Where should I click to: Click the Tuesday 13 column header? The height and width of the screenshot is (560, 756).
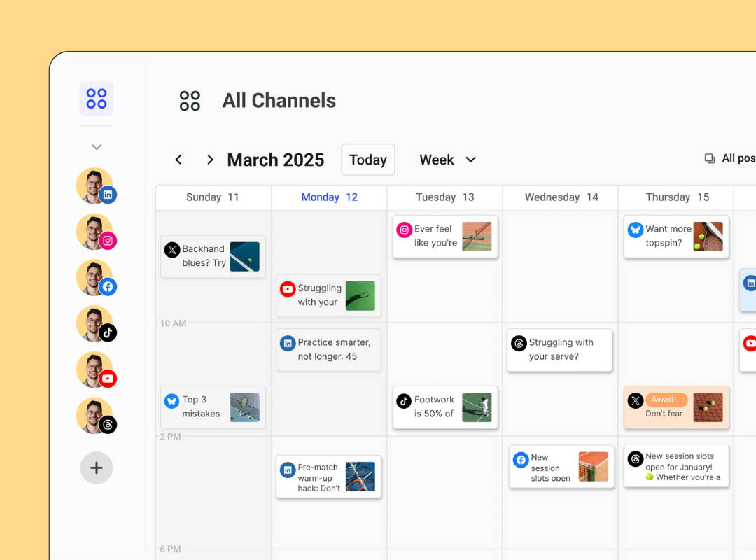tap(444, 197)
